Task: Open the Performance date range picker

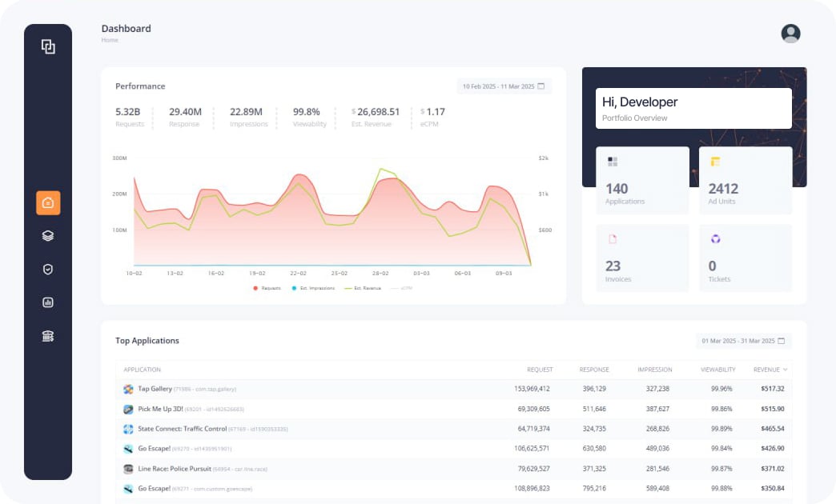Action: click(x=504, y=86)
